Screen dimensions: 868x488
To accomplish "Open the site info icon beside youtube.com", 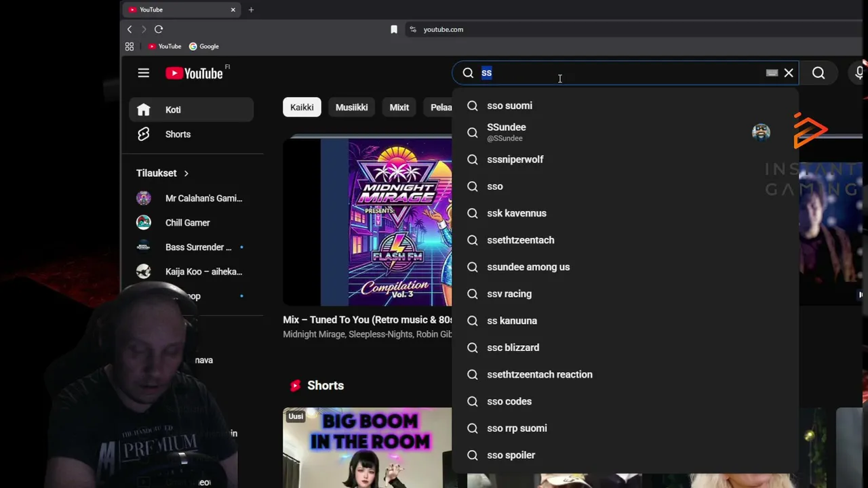I will coord(412,29).
